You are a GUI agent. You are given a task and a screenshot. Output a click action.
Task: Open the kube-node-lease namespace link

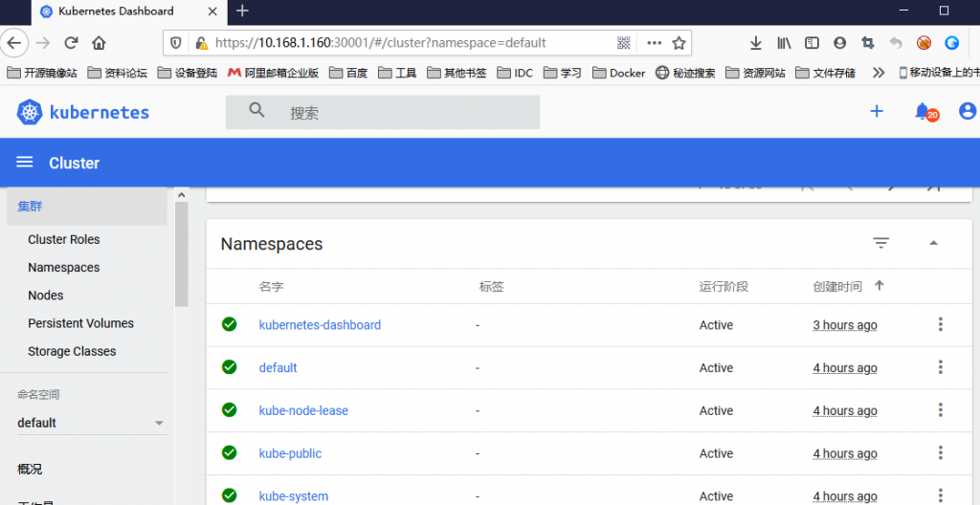(303, 411)
